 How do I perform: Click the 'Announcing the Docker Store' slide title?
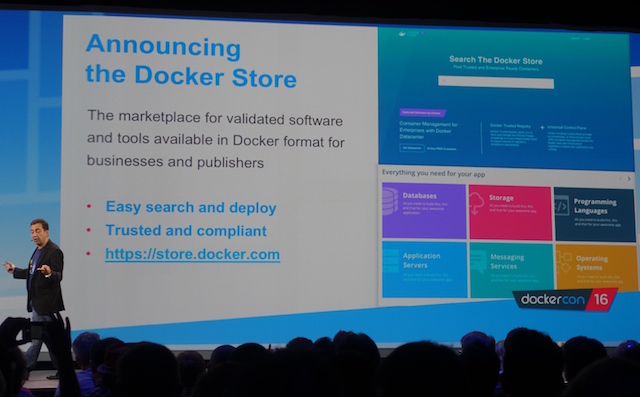[x=191, y=61]
